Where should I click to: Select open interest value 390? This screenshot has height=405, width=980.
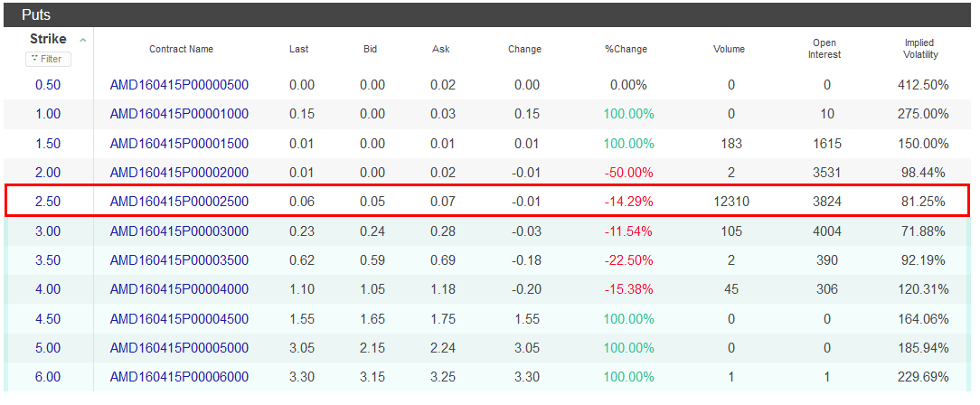827,260
